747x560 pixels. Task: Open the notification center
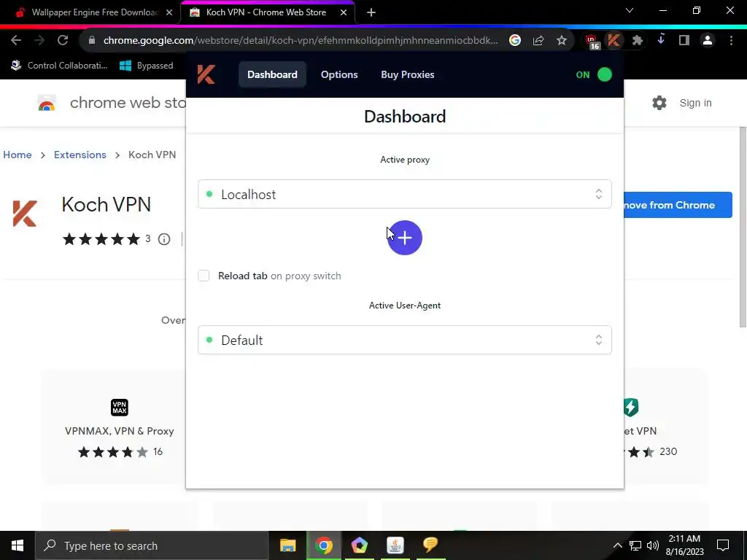(723, 545)
